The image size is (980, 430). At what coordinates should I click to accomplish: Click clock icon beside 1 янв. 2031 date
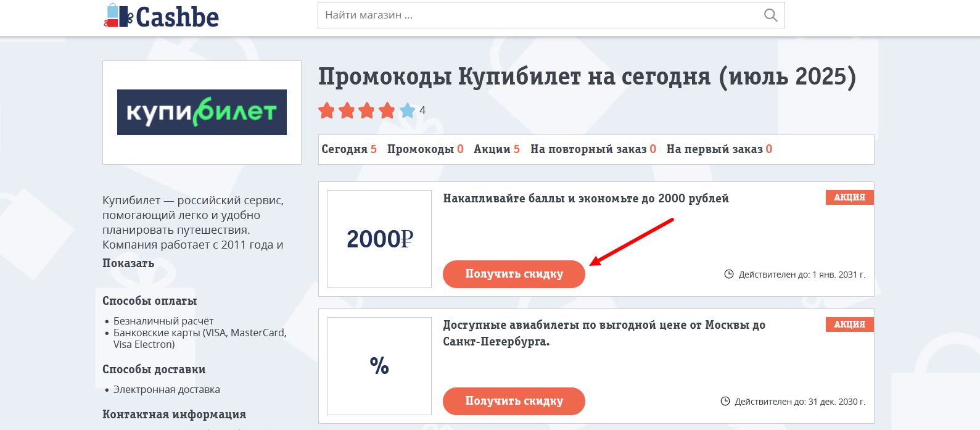[728, 274]
